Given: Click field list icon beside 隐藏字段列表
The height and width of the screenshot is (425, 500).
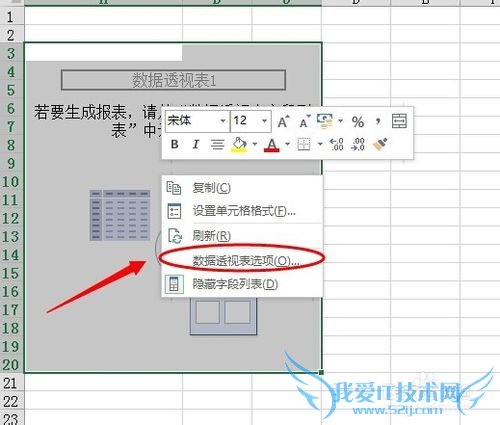Looking at the screenshot, I should (x=174, y=284).
